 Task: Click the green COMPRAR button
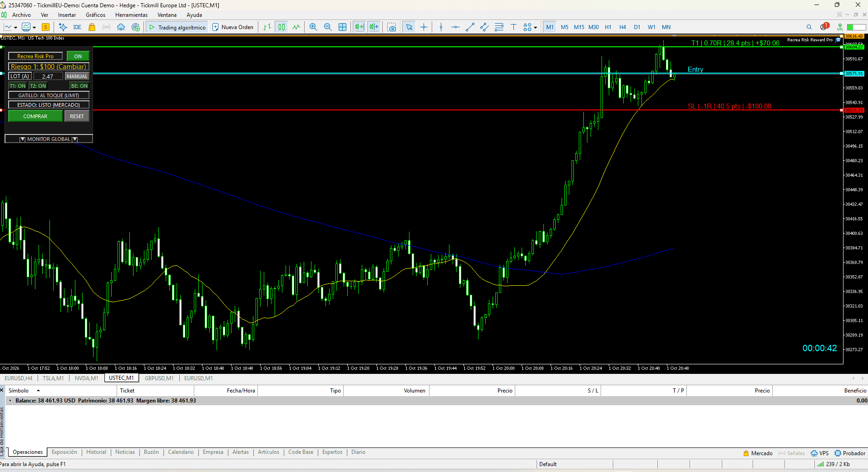tap(35, 116)
